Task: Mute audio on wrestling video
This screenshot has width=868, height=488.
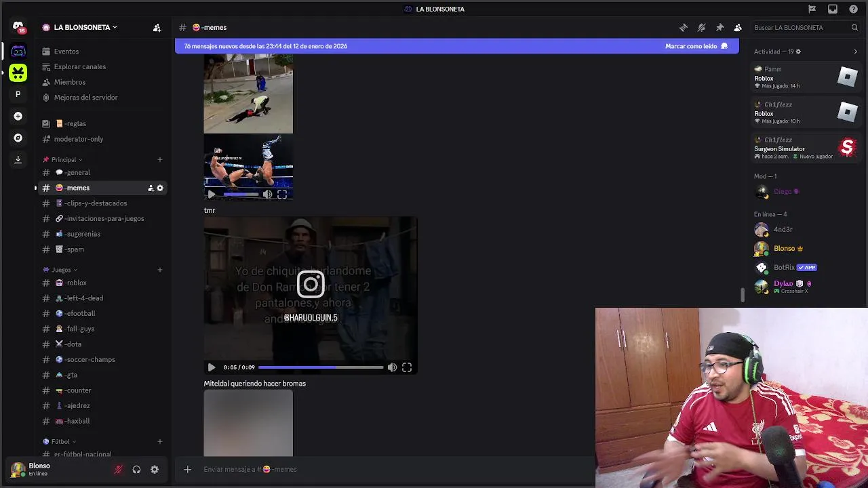Action: [x=267, y=195]
